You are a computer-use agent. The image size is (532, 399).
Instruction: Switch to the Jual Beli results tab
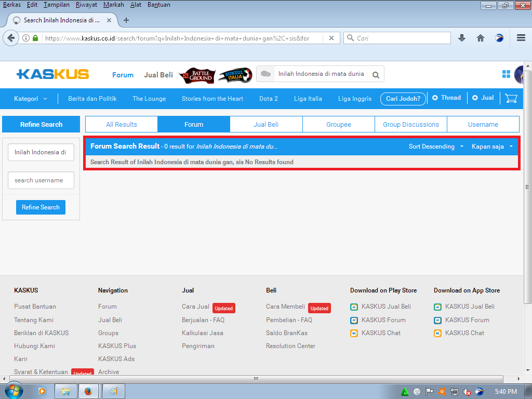pos(266,125)
